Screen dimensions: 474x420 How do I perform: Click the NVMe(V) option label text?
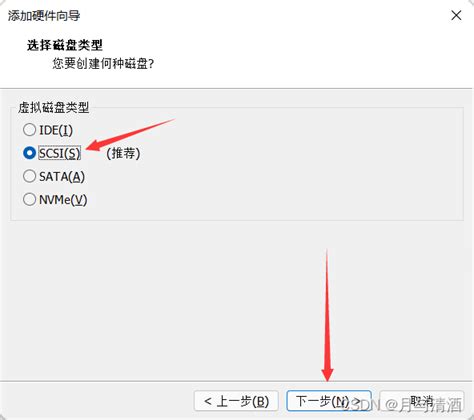(x=63, y=200)
